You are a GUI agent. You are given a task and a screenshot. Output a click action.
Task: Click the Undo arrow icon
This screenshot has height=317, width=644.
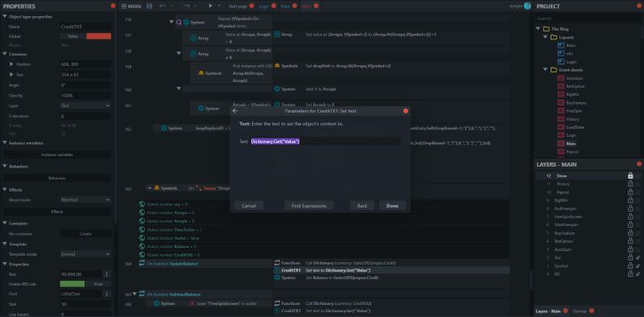pos(163,6)
